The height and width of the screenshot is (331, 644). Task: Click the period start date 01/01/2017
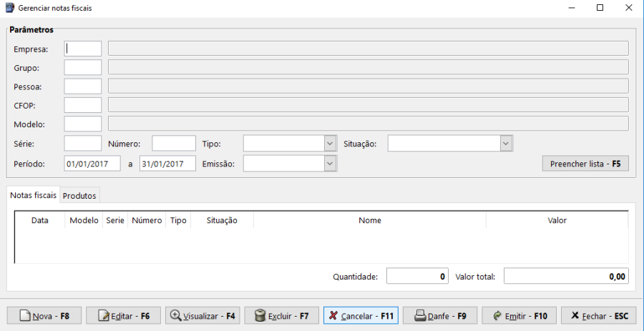92,164
